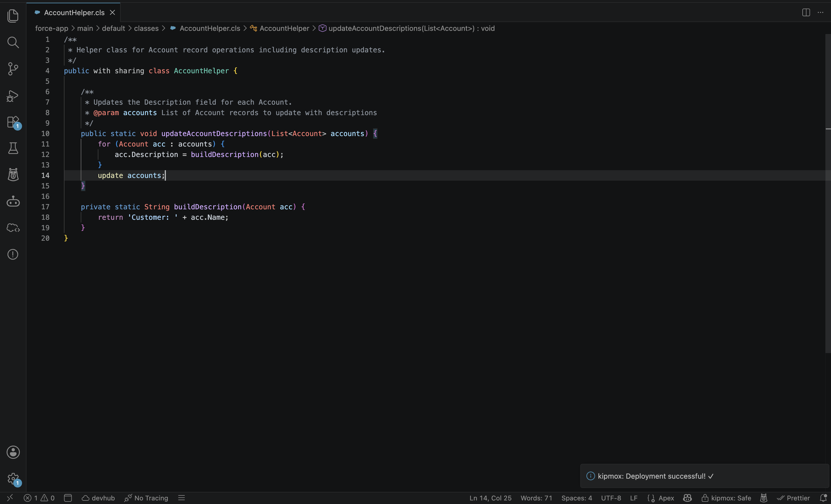Open the owl-shaped extension in activity bar
831x504 pixels.
(13, 175)
